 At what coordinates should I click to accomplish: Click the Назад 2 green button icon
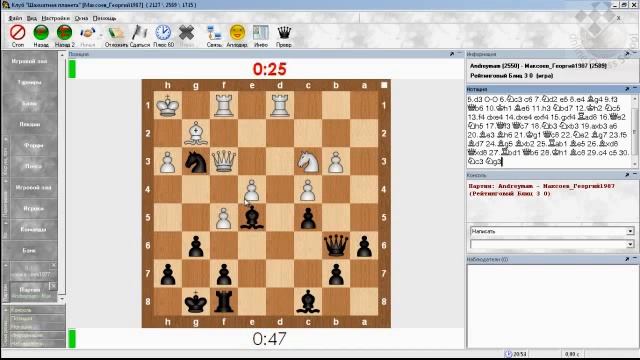click(64, 33)
